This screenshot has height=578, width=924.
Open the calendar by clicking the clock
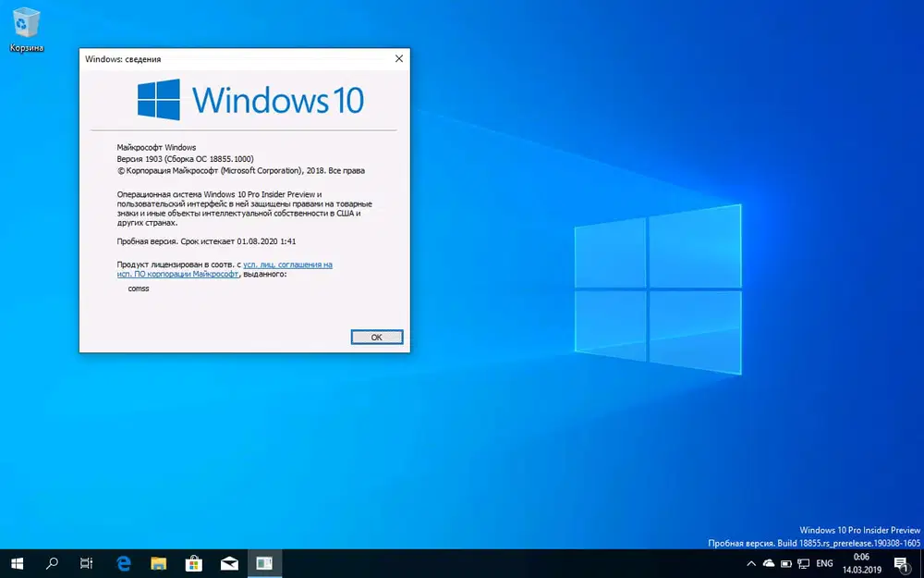[861, 563]
